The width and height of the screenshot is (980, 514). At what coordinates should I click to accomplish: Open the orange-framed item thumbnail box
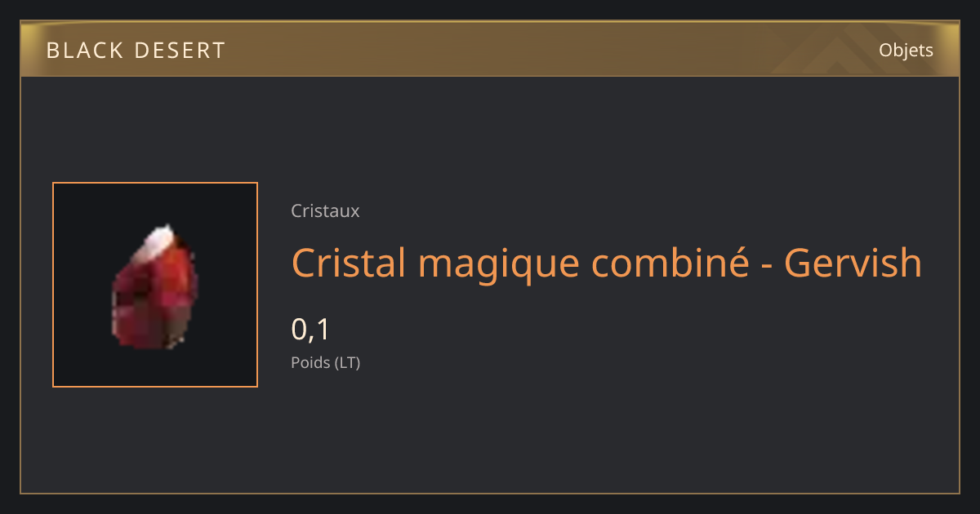pyautogui.click(x=155, y=285)
